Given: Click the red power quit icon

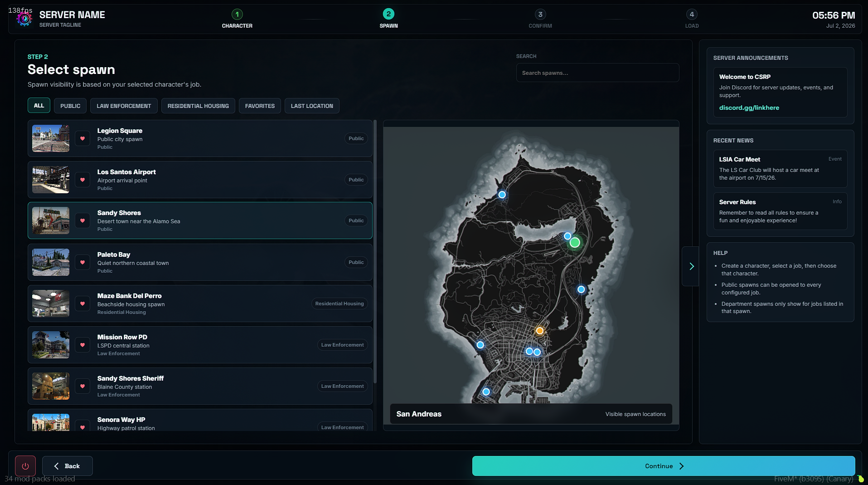Looking at the screenshot, I should point(25,466).
